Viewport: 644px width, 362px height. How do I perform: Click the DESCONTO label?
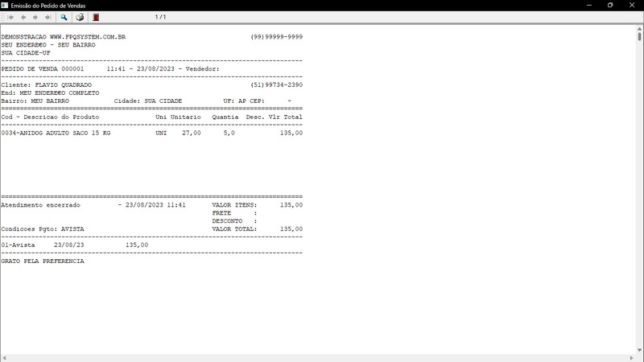coord(227,221)
